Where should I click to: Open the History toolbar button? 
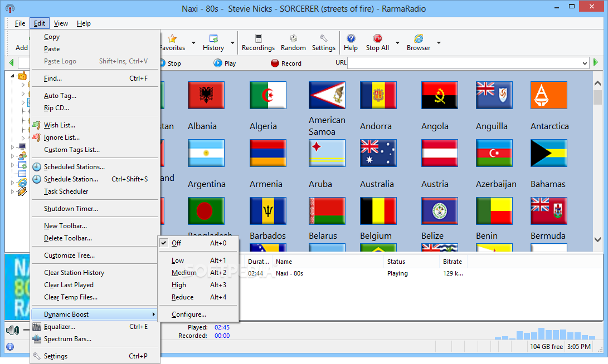[x=213, y=43]
